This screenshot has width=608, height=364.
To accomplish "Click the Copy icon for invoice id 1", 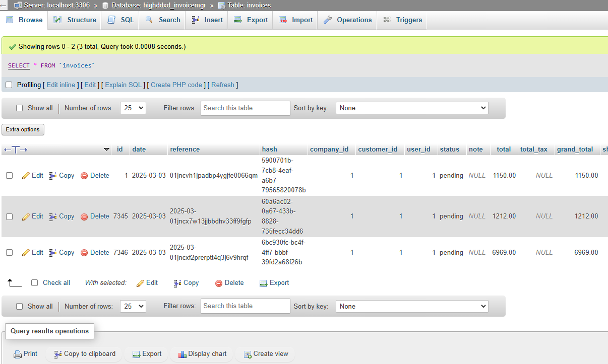I will coord(53,176).
